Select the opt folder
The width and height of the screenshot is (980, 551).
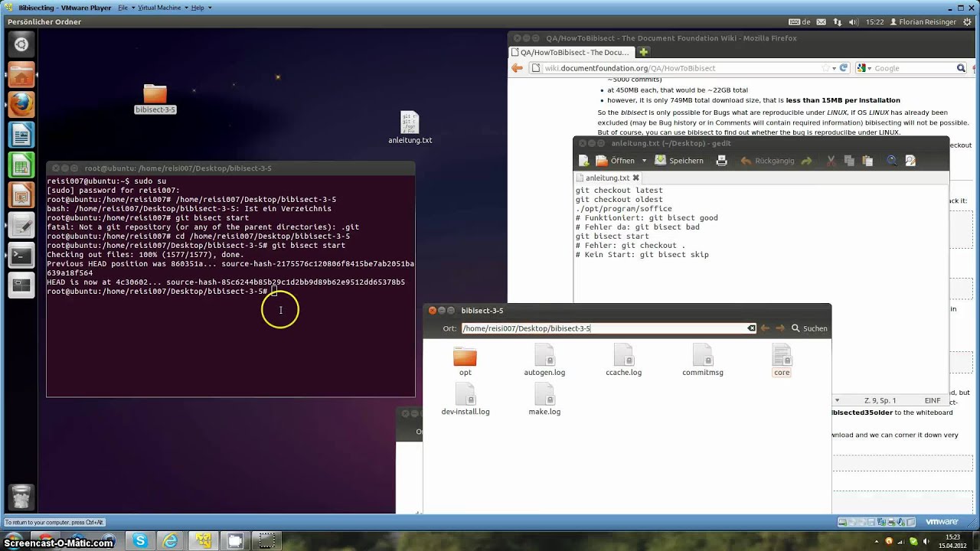click(x=465, y=361)
